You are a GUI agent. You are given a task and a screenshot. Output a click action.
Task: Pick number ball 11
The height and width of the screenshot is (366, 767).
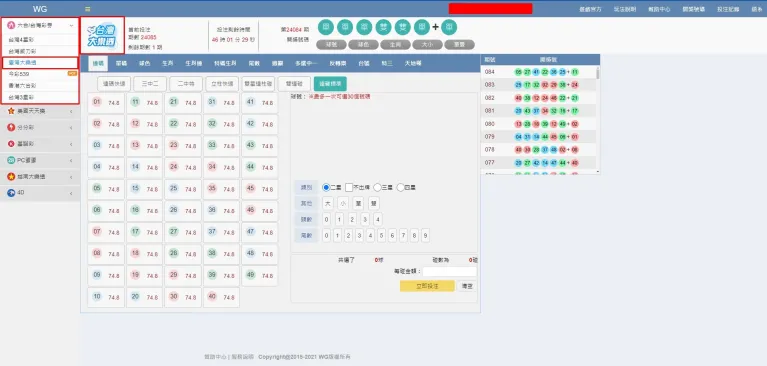pos(135,102)
